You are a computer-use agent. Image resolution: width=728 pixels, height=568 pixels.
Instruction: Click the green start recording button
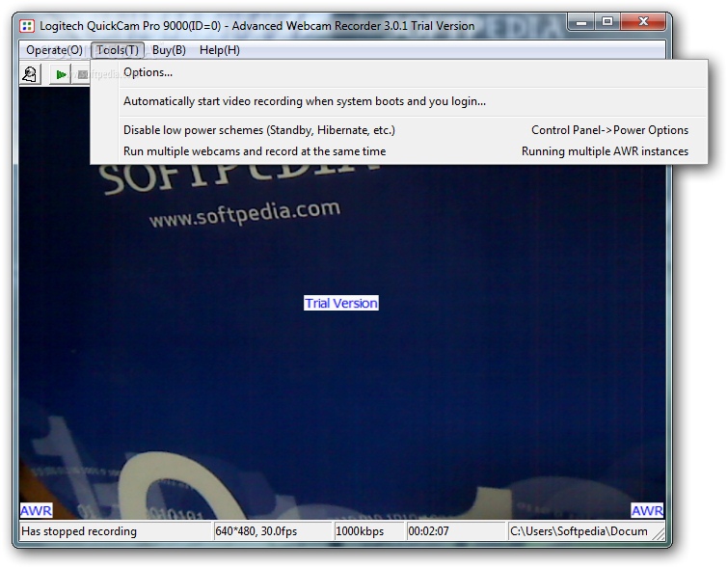point(61,74)
